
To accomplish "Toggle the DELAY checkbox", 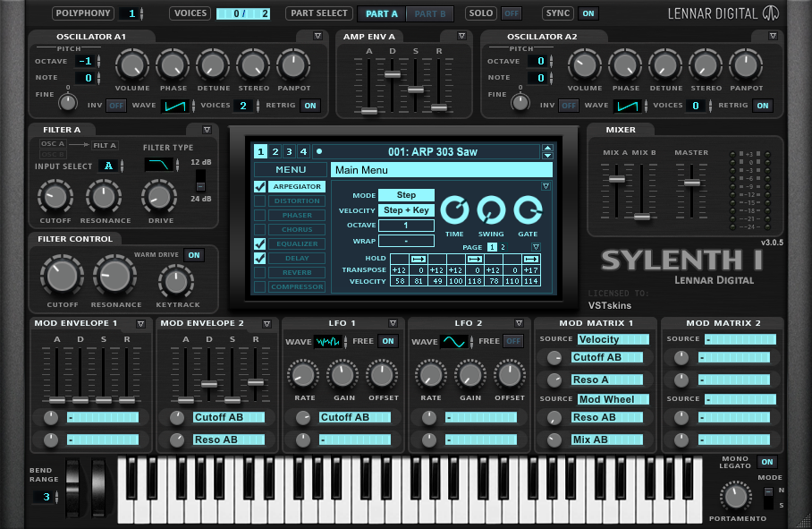I will [260, 258].
